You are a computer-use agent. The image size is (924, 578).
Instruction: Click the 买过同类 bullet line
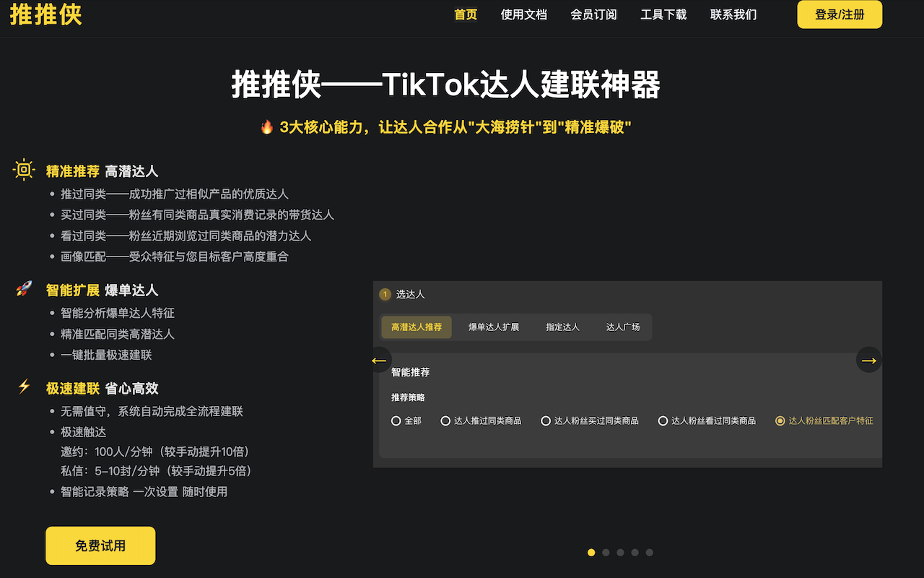point(197,215)
